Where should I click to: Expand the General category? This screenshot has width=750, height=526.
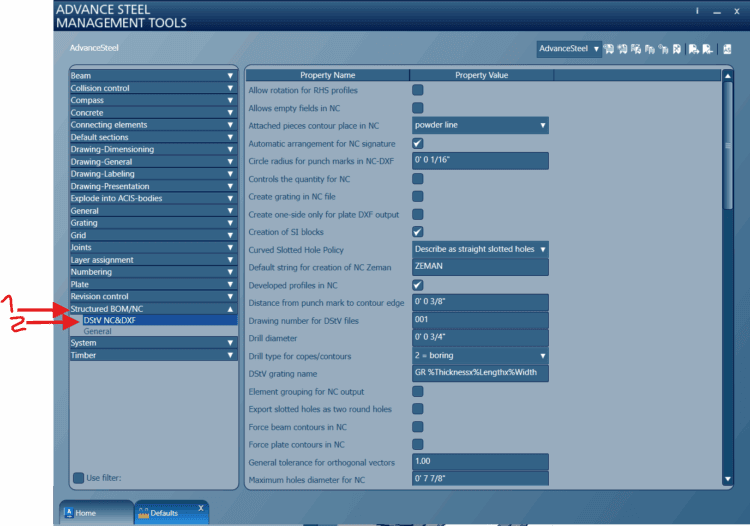tap(154, 210)
